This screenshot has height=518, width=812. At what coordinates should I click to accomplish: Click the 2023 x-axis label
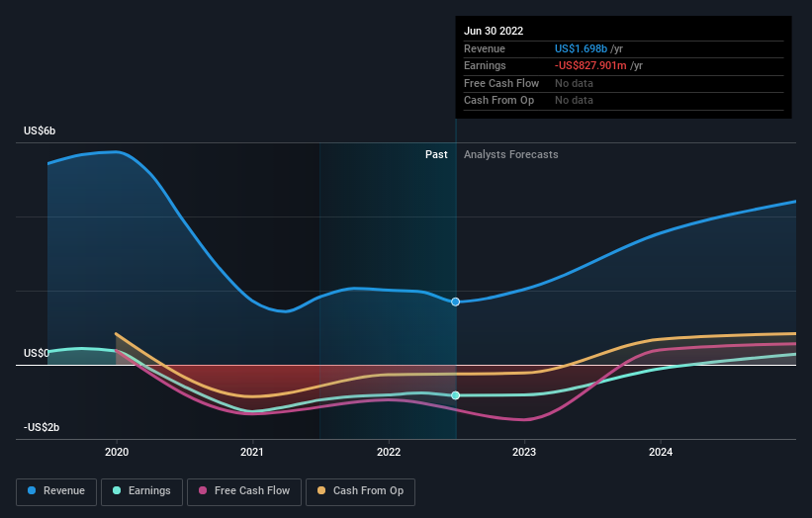tap(524, 452)
